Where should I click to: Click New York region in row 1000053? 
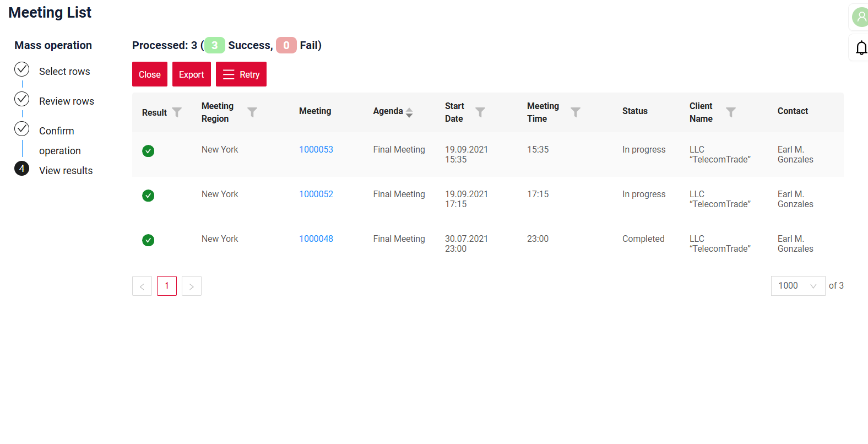(x=220, y=150)
